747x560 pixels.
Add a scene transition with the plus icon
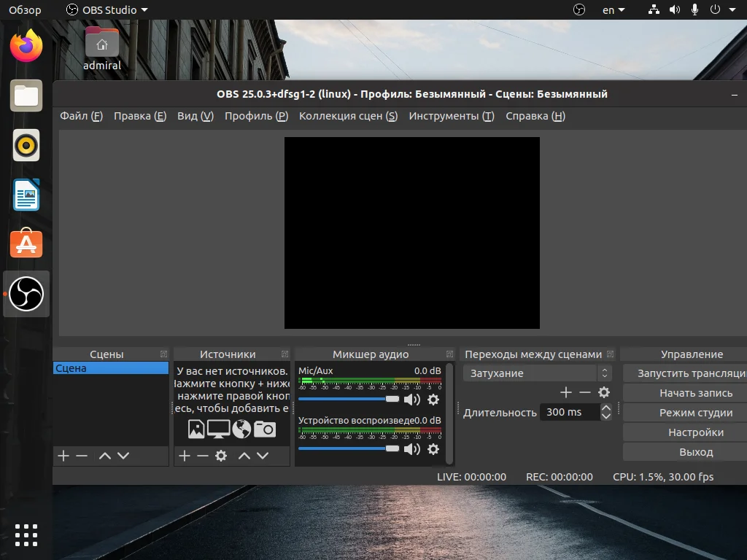click(565, 392)
